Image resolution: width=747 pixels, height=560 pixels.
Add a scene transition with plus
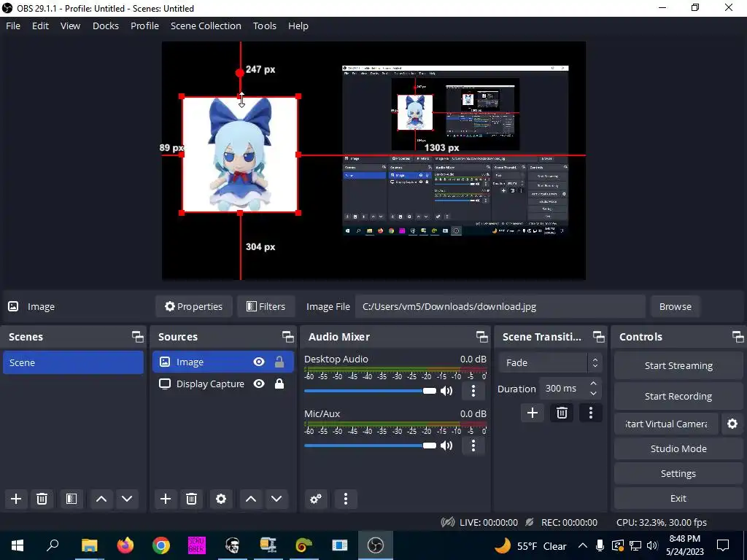(533, 413)
